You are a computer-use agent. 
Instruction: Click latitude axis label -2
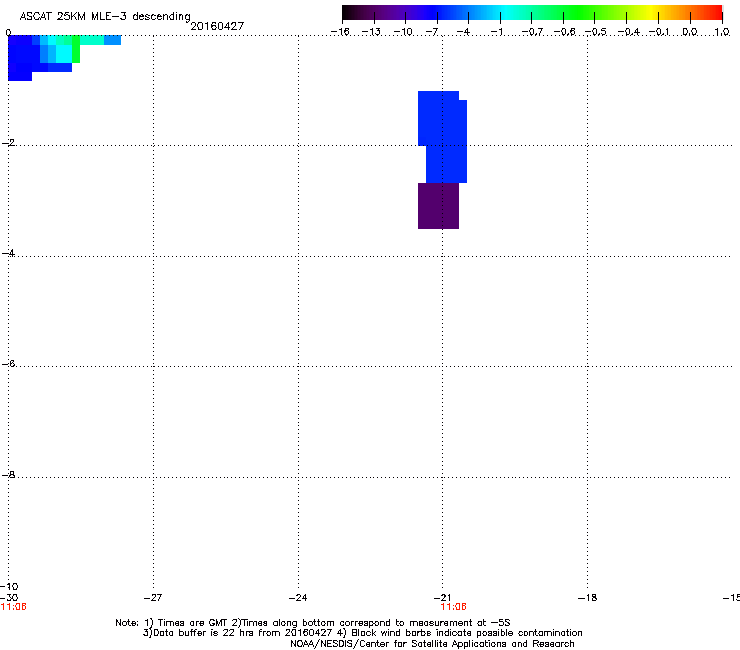tap(8, 143)
